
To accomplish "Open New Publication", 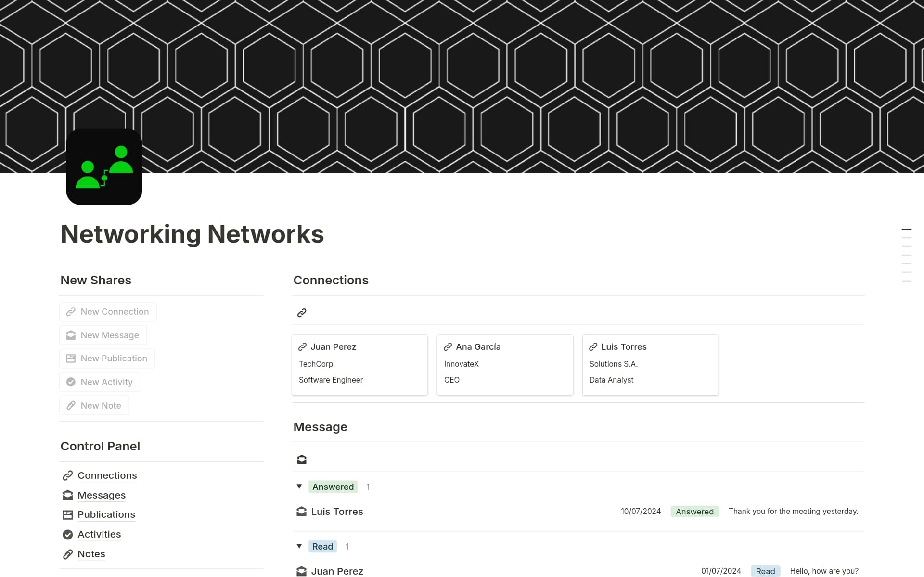I will (106, 358).
